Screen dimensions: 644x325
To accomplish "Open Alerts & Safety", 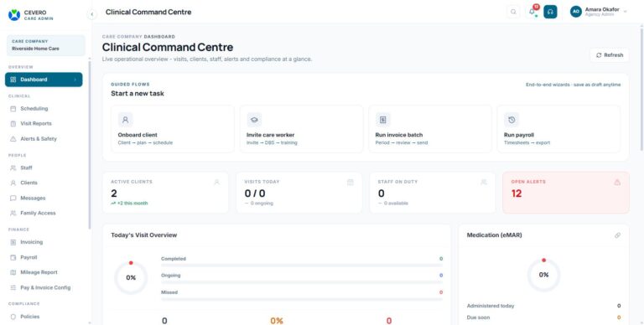I will [44, 139].
